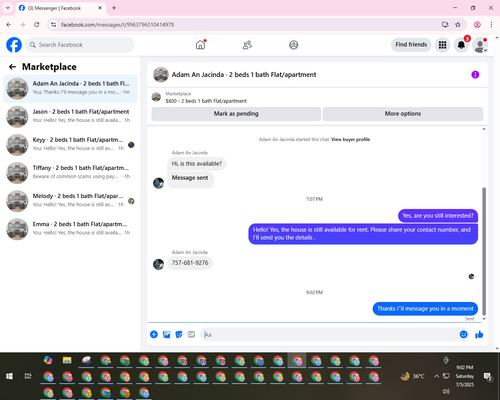
Task: Click the message text box
Action: click(x=330, y=334)
